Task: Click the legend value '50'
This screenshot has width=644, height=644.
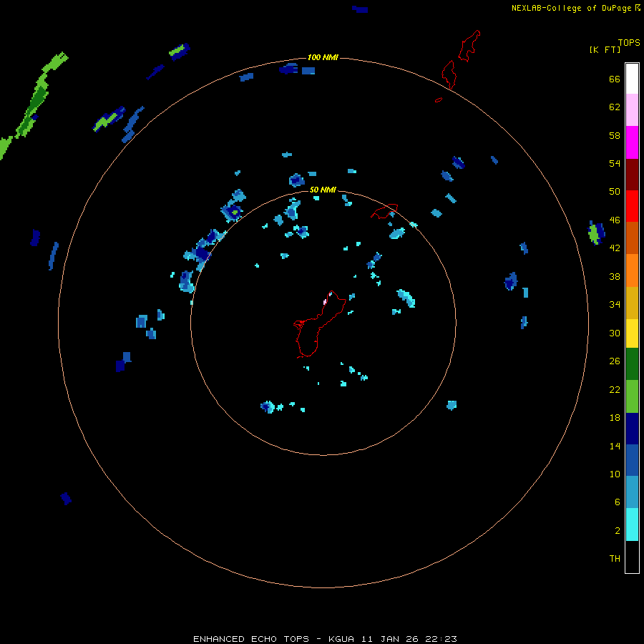Action: 615,191
